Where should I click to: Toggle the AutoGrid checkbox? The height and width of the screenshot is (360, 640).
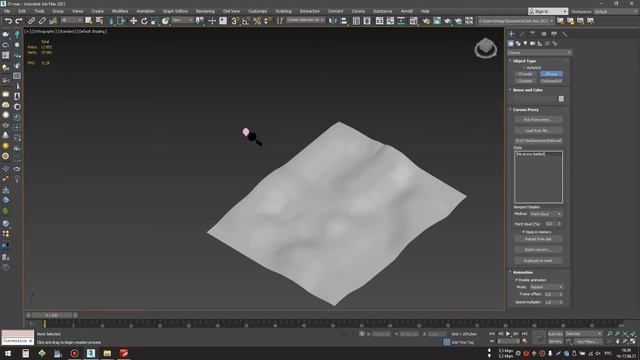pos(524,68)
